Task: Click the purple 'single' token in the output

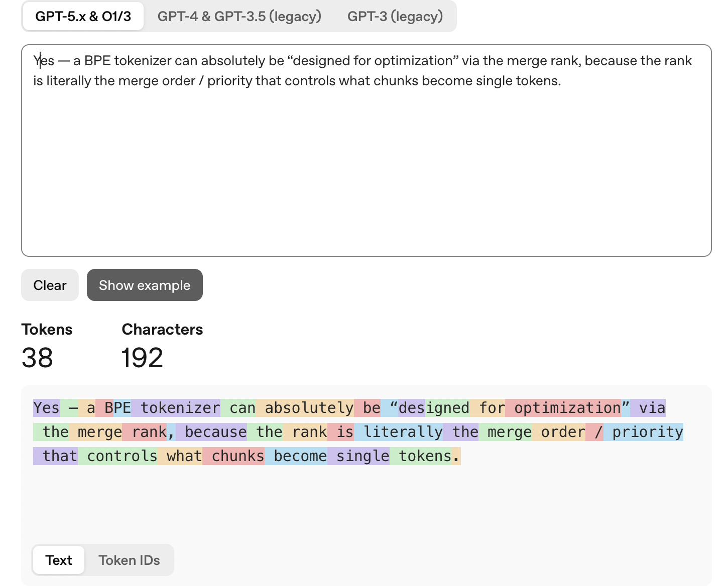Action: [358, 456]
